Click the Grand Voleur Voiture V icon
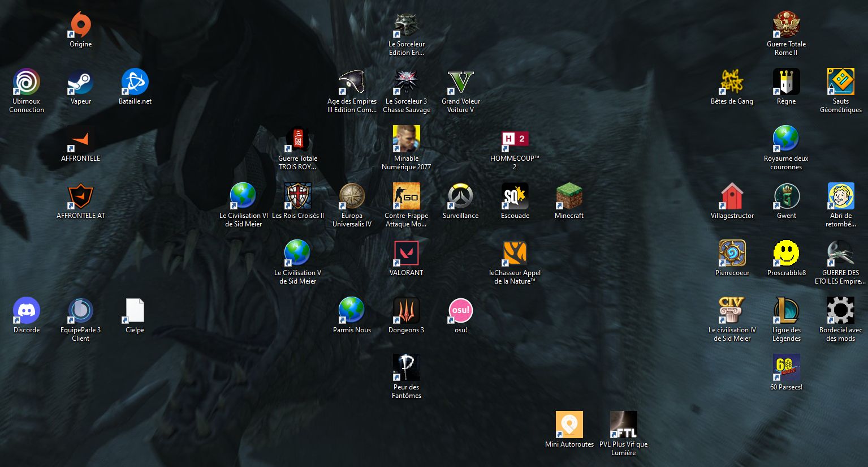Screen dimensions: 868x467 (461, 82)
